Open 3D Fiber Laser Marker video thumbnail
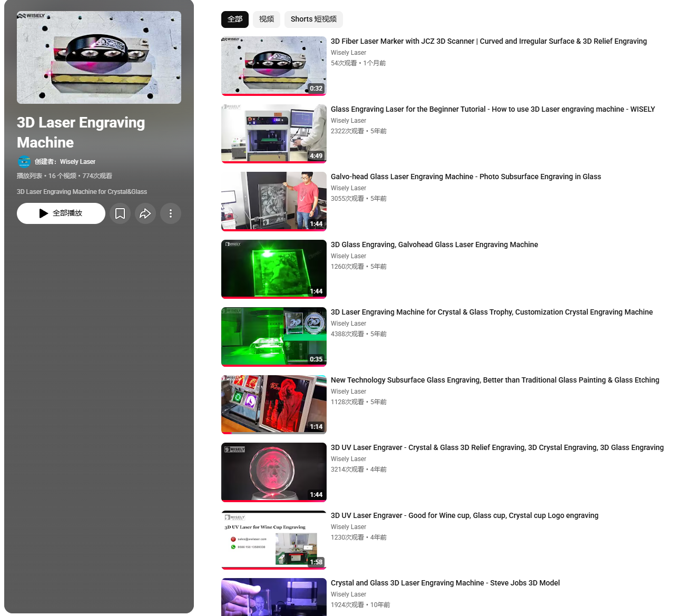The width and height of the screenshot is (678, 616). point(274,66)
